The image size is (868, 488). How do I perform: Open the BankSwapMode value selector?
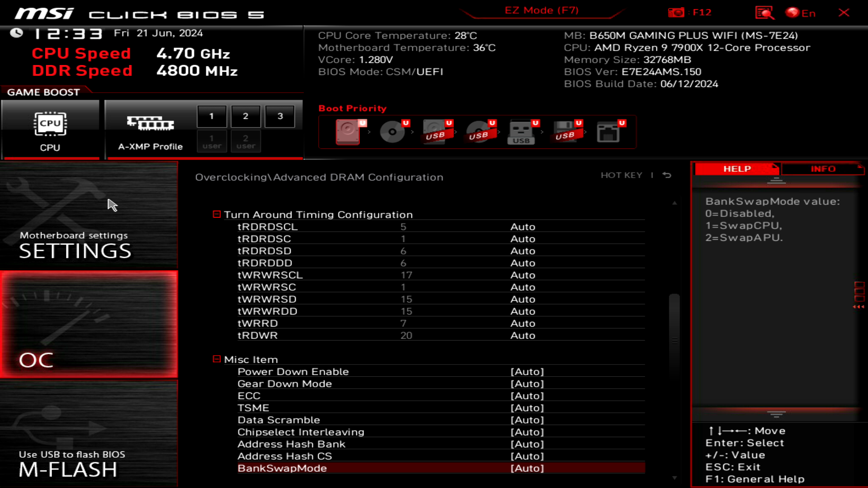(x=527, y=468)
